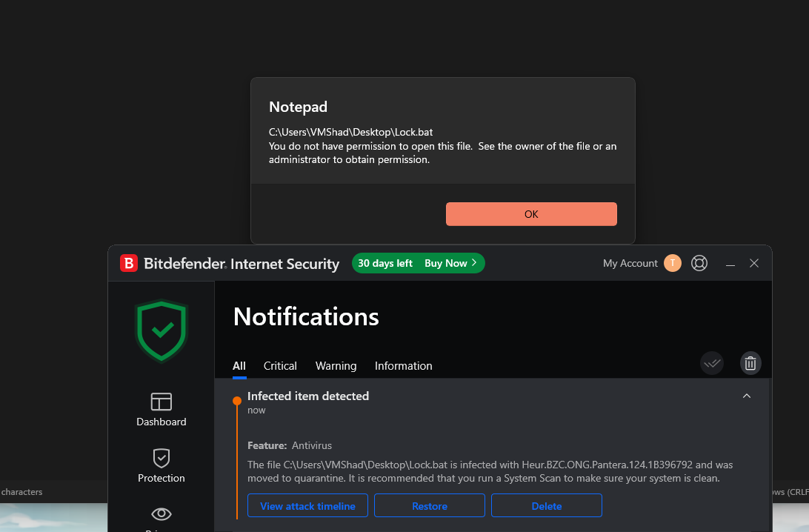809x532 pixels.
Task: Click OK in the Notepad dialog
Action: pos(531,214)
